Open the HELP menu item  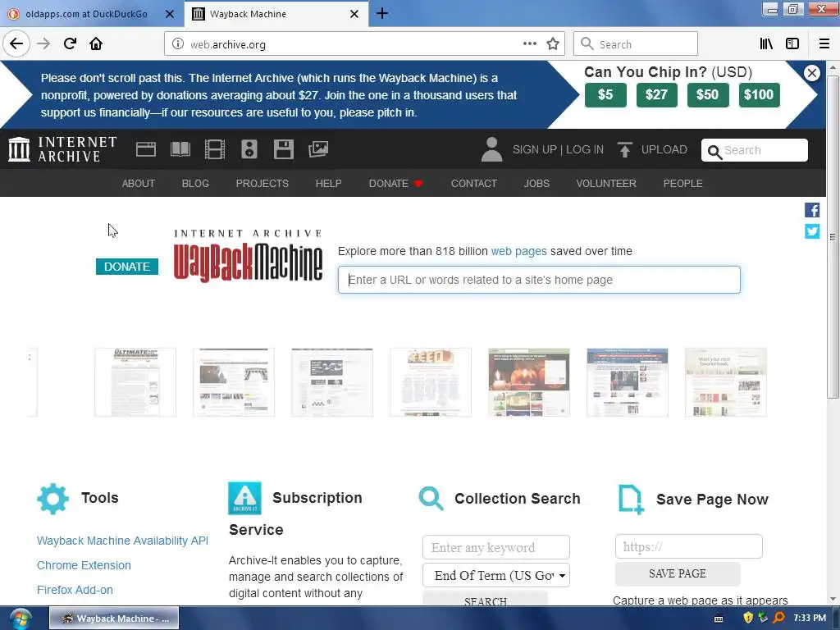tap(328, 183)
